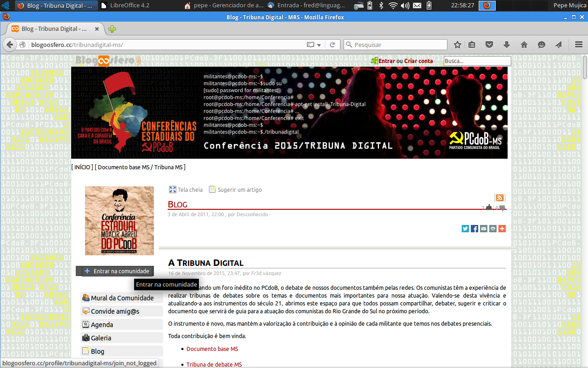Go to Firefox home page icon
588x368 pixels.
524,45
